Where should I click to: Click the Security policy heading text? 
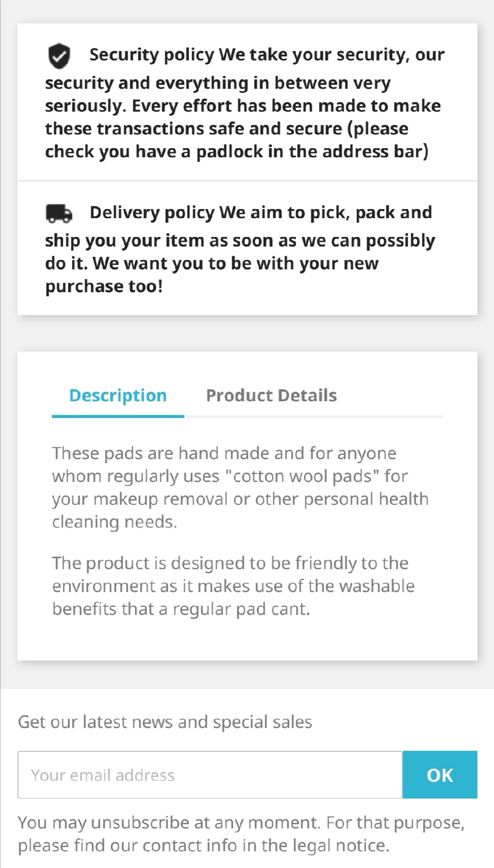click(152, 55)
